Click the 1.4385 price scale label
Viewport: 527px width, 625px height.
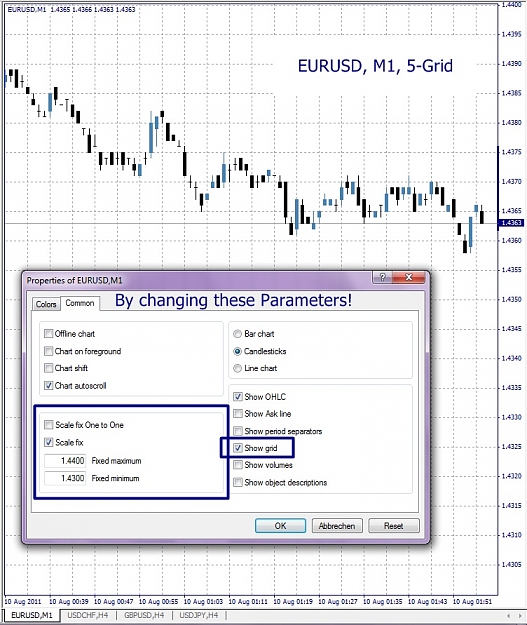tap(511, 93)
